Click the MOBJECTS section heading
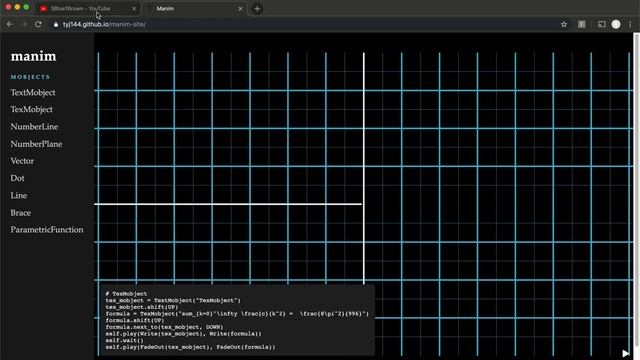 point(30,77)
